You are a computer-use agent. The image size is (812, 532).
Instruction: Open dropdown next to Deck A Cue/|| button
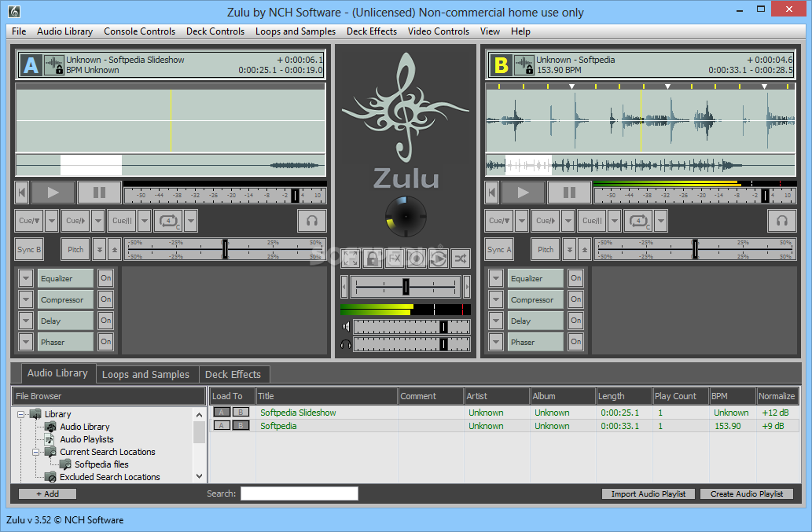tap(145, 221)
